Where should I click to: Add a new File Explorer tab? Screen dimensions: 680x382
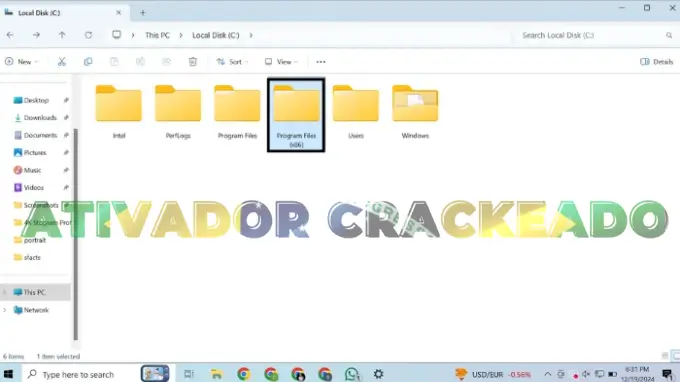tap(143, 13)
